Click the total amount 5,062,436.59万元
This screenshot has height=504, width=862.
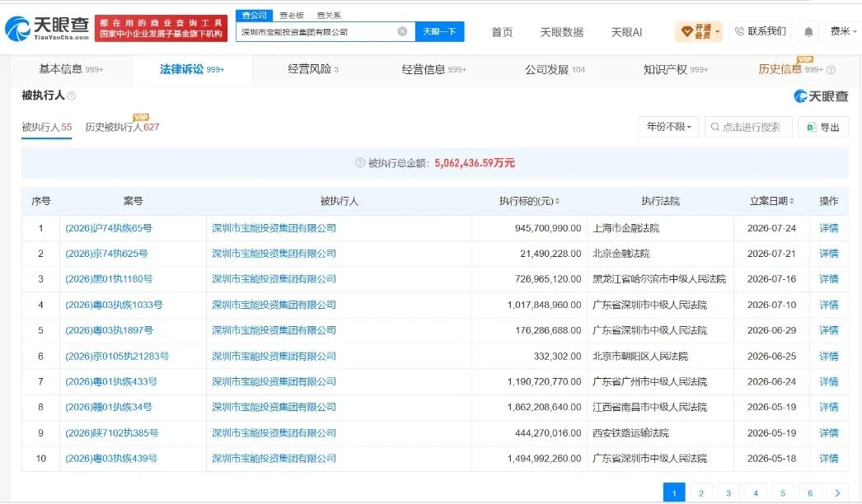click(x=475, y=163)
